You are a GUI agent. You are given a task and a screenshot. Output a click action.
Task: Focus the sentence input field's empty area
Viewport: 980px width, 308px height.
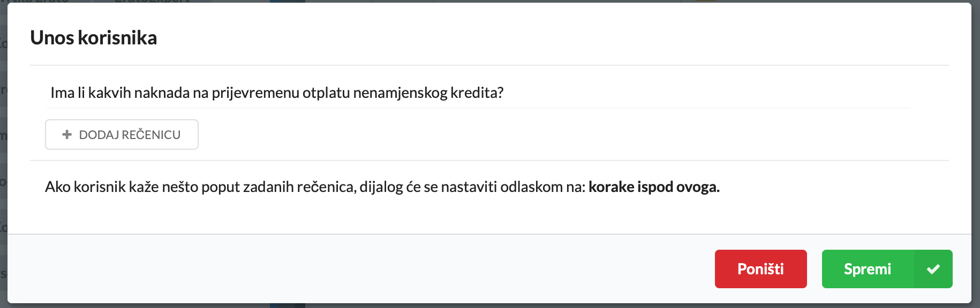pos(696,93)
